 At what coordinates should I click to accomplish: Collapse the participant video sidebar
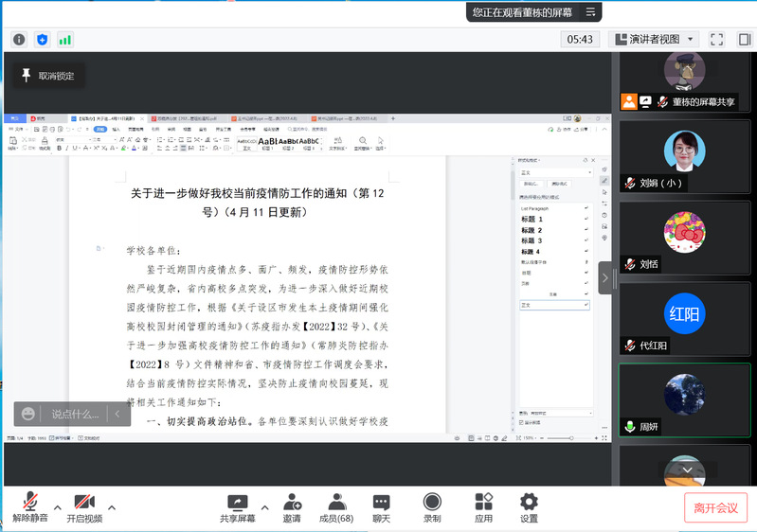605,277
